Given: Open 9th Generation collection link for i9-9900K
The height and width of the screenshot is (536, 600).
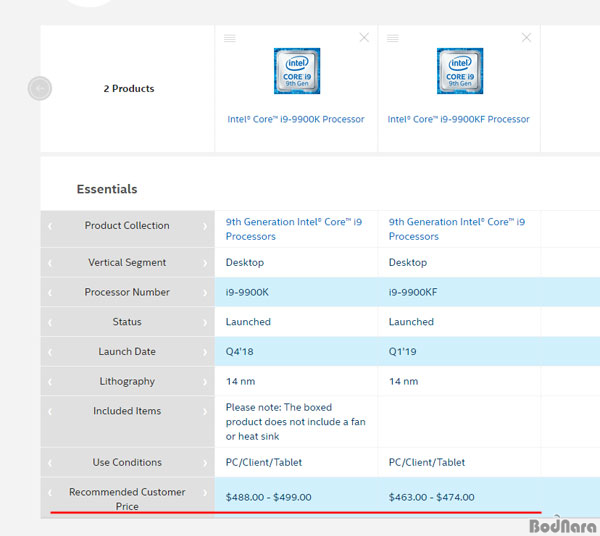Looking at the screenshot, I should click(x=293, y=229).
